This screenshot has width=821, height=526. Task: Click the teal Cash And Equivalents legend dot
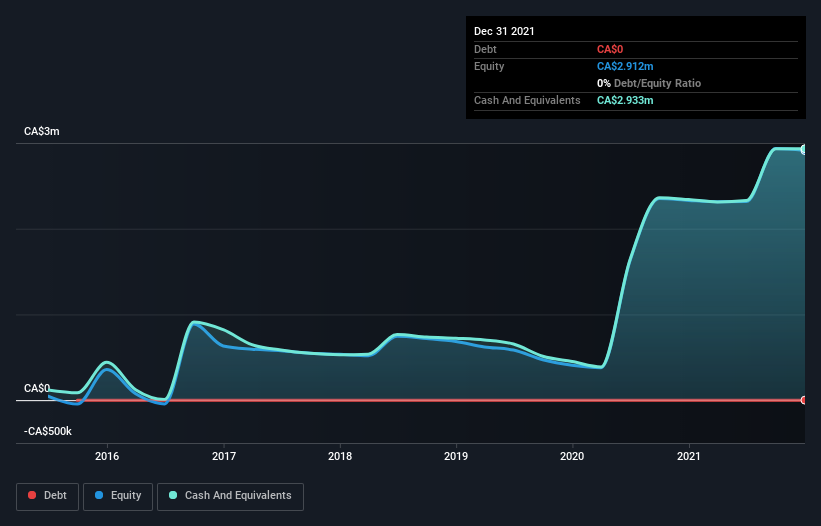173,495
